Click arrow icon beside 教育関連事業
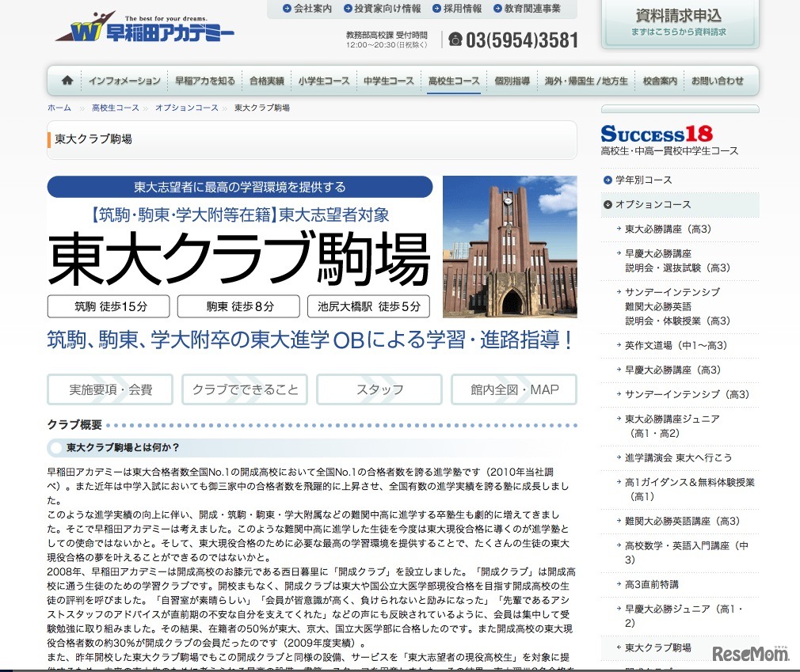 click(x=497, y=8)
